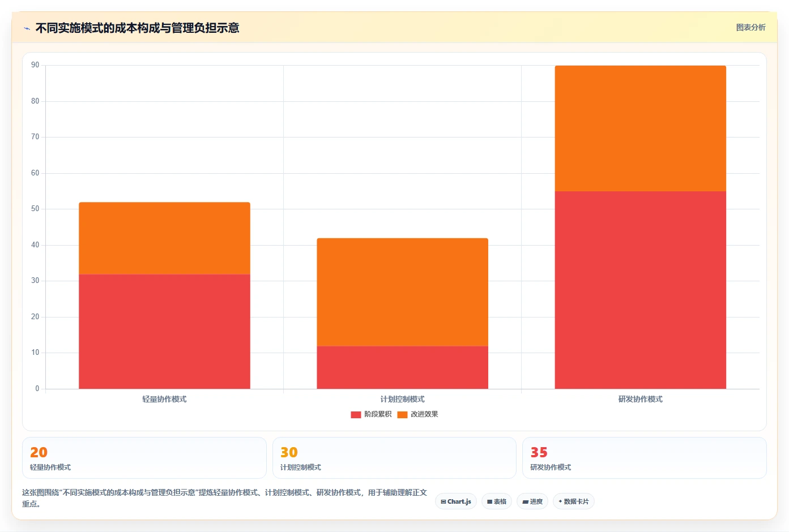Screen dimensions: 789x532
Task: Click the orange segment of 研发协作模式 bar
Action: (x=640, y=128)
